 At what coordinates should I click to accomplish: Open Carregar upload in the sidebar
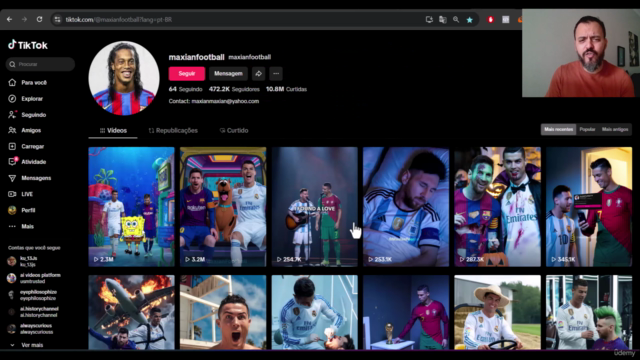26,146
